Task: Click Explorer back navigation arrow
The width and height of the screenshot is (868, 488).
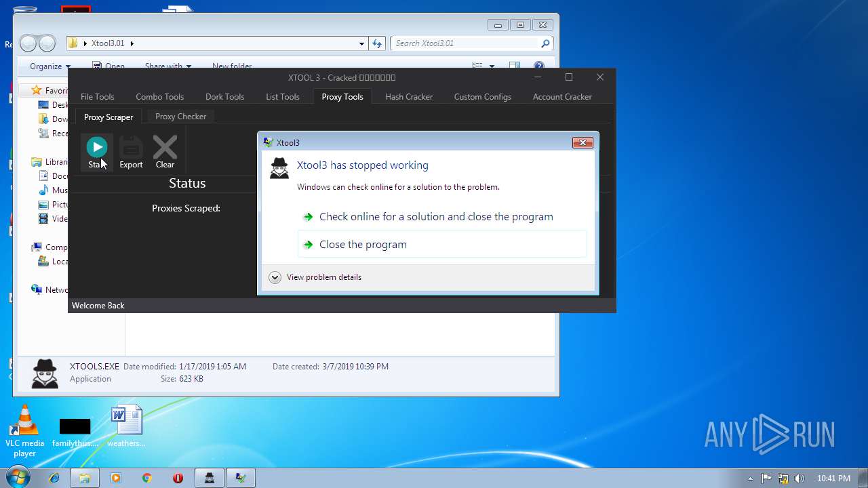Action: (28, 43)
